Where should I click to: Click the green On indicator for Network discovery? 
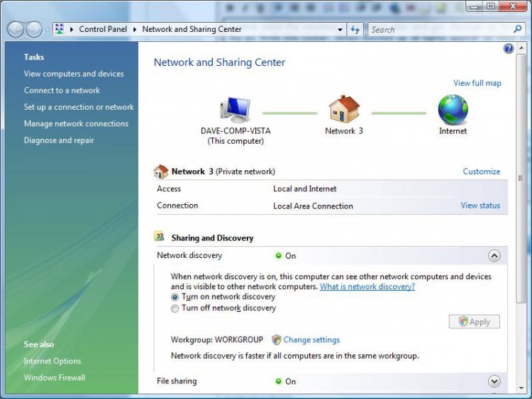pos(279,256)
